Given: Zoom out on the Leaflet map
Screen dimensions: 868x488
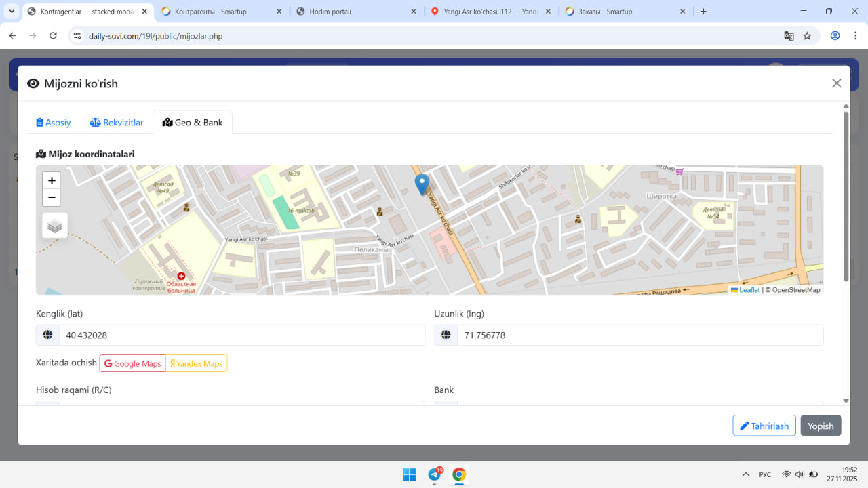Looking at the screenshot, I should tap(52, 198).
